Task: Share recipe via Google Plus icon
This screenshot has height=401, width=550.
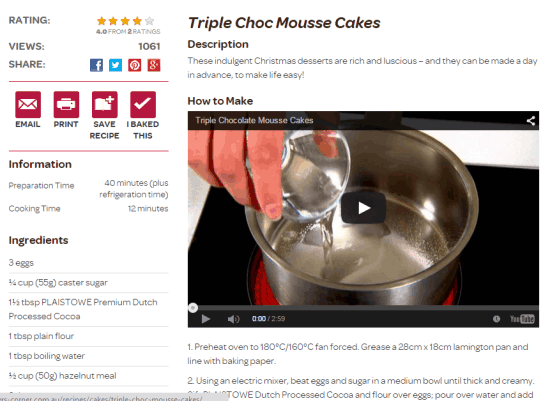Action: coord(154,65)
